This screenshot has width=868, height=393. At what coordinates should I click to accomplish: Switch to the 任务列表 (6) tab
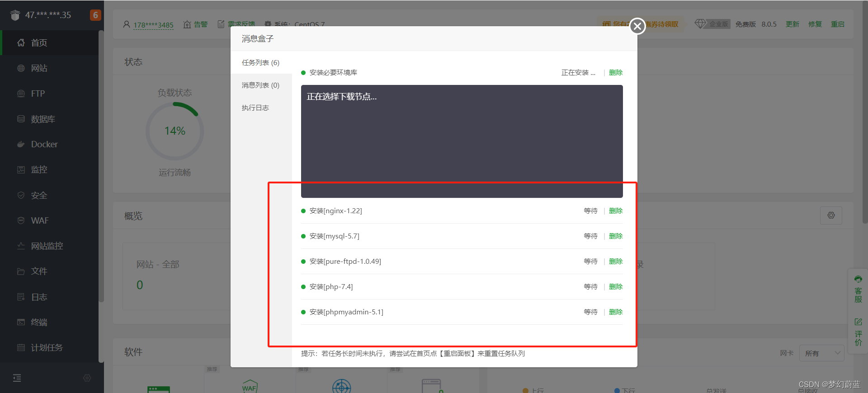pyautogui.click(x=261, y=62)
